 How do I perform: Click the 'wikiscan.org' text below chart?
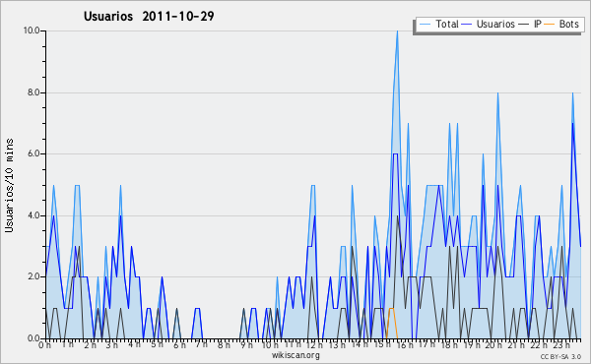[295, 355]
